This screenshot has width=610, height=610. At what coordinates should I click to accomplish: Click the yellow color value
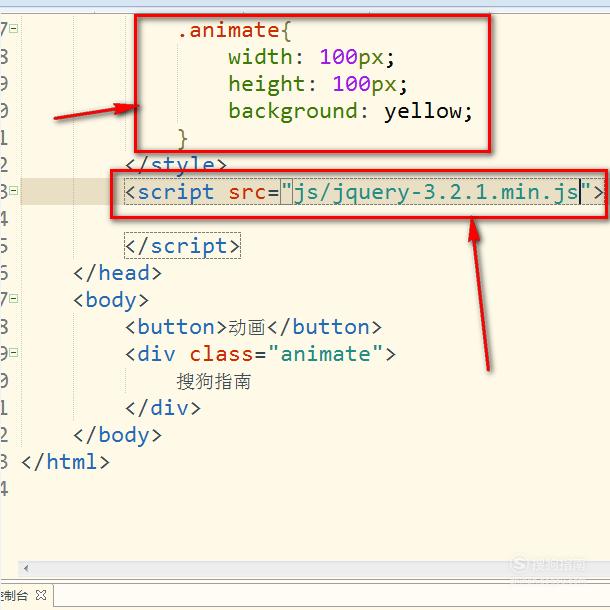(x=422, y=111)
